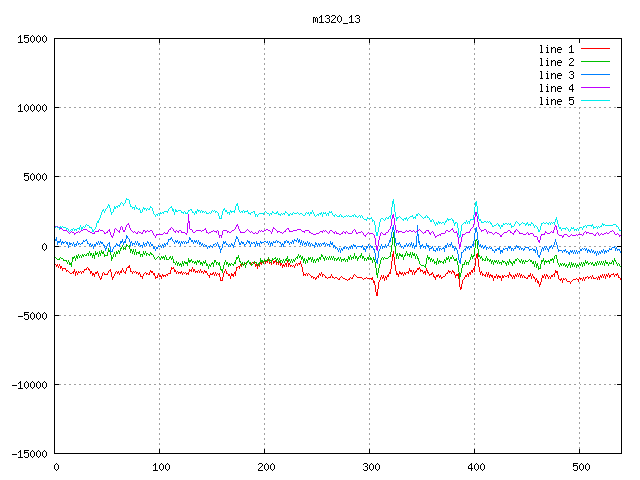Select the "line 3" legend label
The height and width of the screenshot is (480, 640).
click(557, 75)
